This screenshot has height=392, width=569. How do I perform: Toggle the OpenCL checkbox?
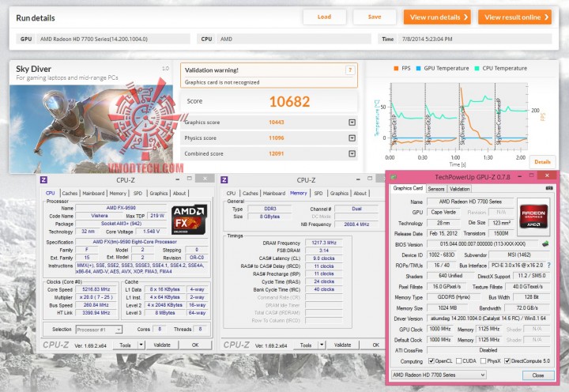tap(431, 361)
